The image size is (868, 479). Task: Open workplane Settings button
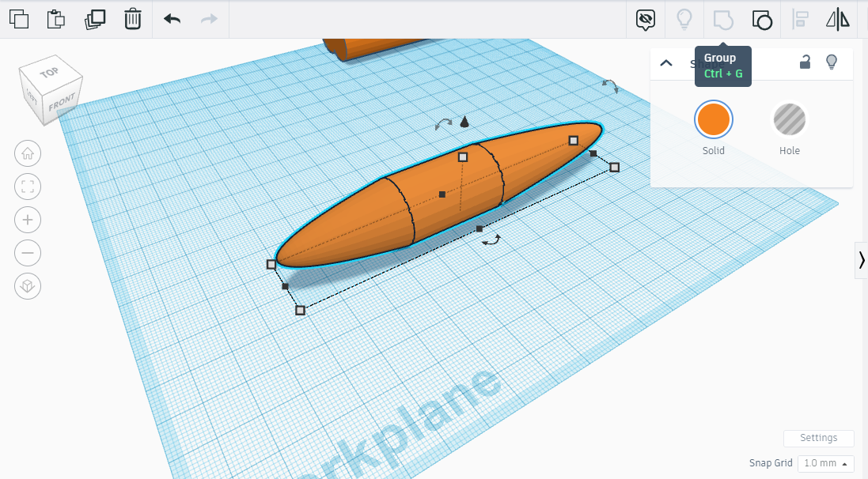tap(818, 438)
